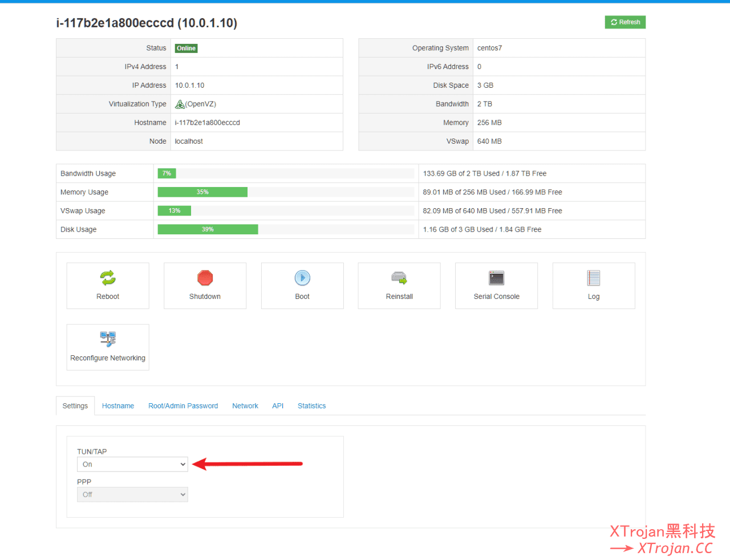
Task: Click the Bandwidth Usage row label
Action: click(x=88, y=173)
